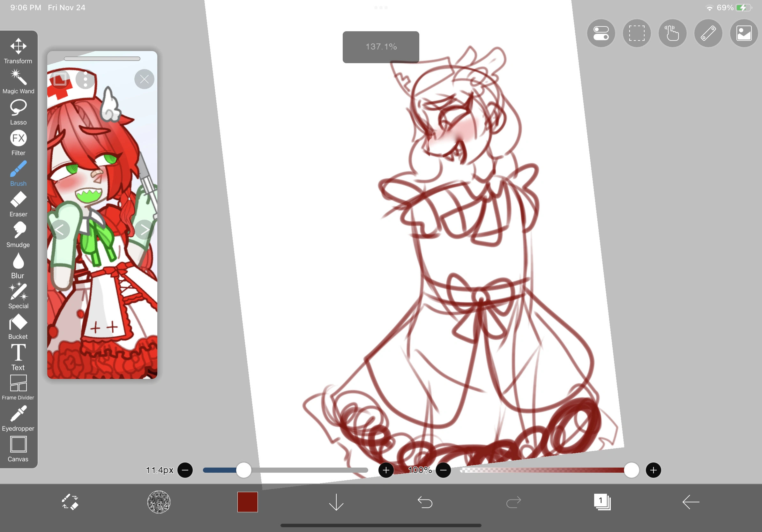
Task: Select the Smudge tool
Action: click(18, 234)
